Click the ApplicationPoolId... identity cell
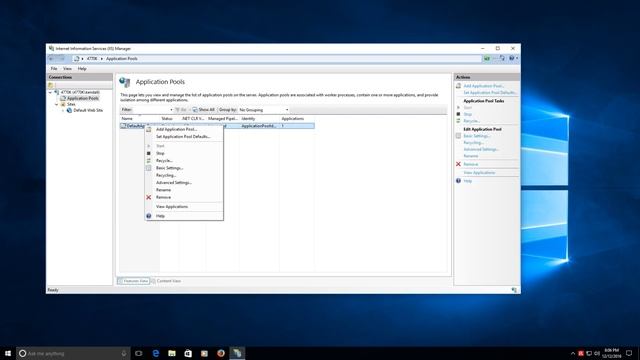 [x=259, y=126]
